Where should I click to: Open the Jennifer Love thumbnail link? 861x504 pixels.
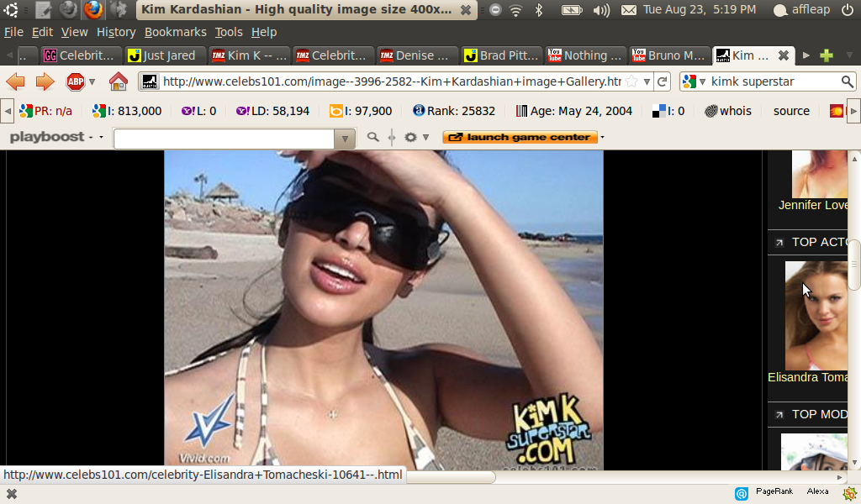819,175
